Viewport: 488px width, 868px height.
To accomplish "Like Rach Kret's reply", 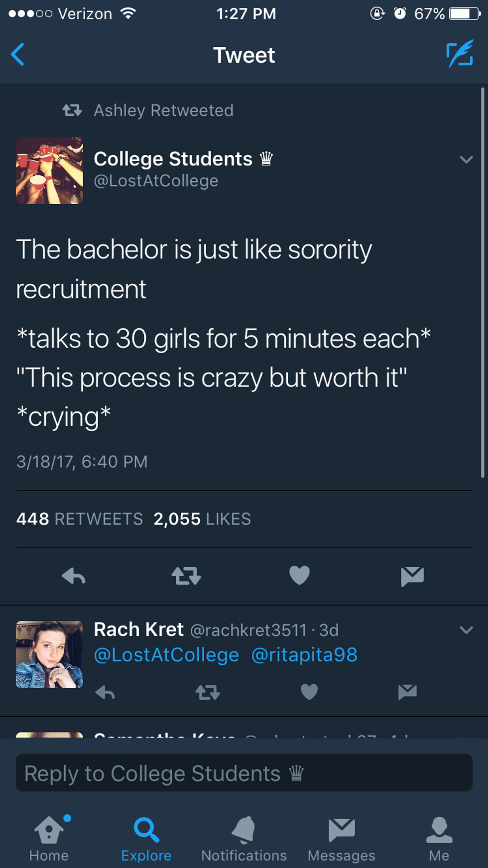I will (309, 692).
